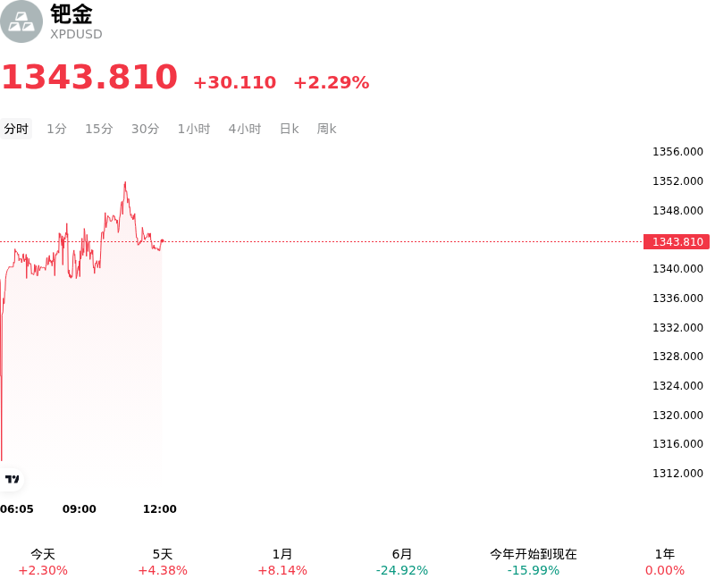Select the 今天 +2.30% range

(43, 562)
